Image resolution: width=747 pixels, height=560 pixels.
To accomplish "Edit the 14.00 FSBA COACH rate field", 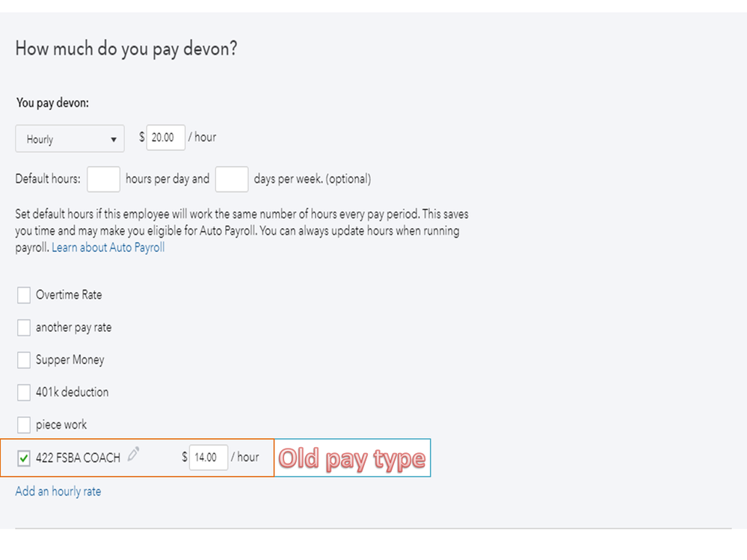I will tap(208, 458).
